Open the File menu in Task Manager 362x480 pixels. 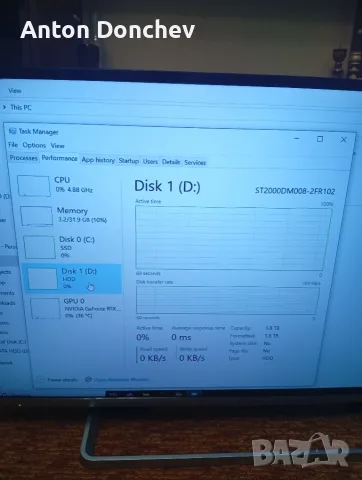13,145
